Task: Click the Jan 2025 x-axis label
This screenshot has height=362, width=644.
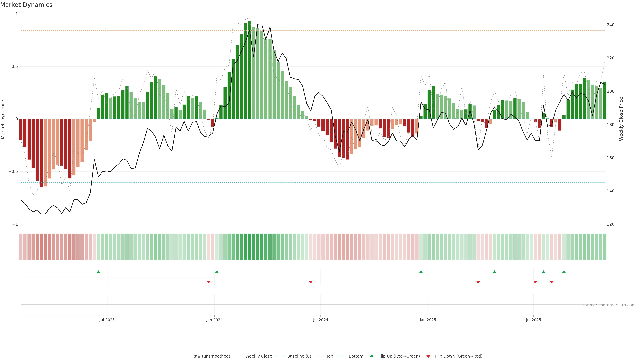Action: point(428,320)
